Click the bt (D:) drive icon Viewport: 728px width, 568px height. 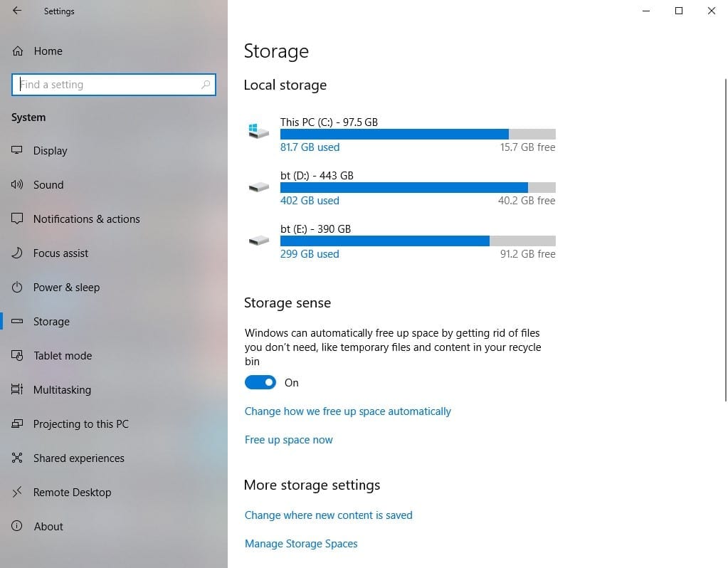point(258,187)
